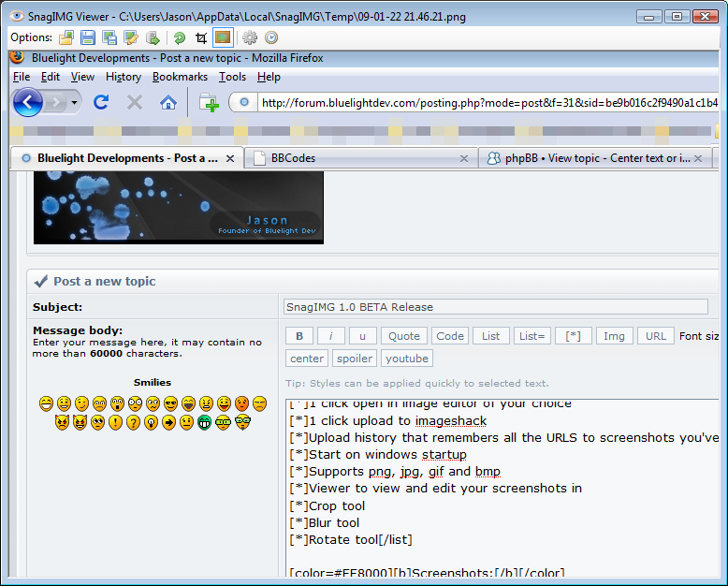Viewport: 728px width, 586px height.
Task: Click the Subject field with SnagIMG 1.0
Action: tap(496, 307)
